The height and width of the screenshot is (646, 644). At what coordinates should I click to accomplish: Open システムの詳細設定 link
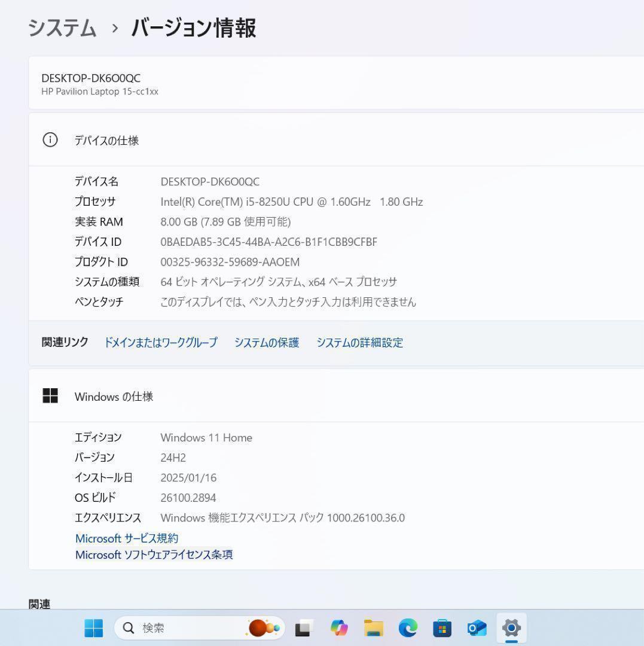[359, 342]
